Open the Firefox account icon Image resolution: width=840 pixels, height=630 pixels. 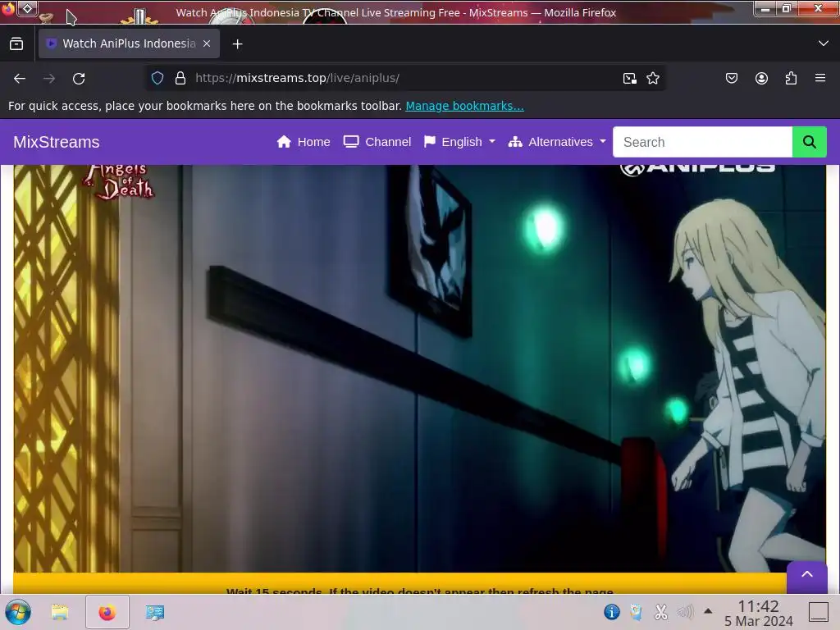click(761, 78)
